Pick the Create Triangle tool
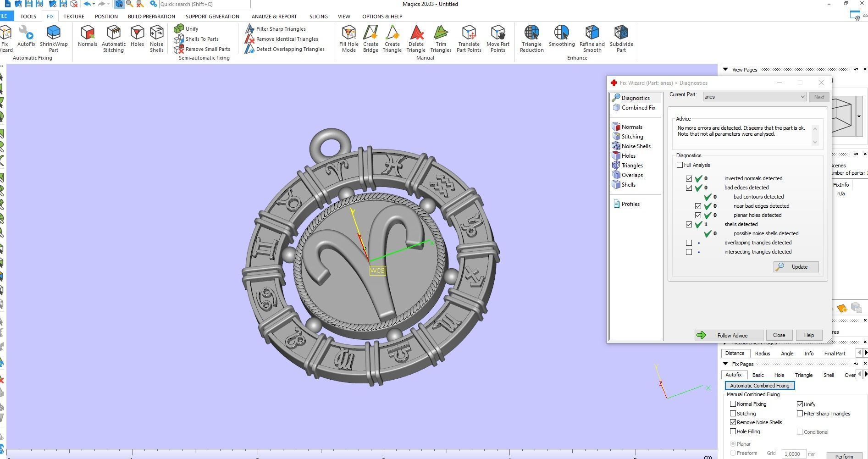 coord(392,39)
